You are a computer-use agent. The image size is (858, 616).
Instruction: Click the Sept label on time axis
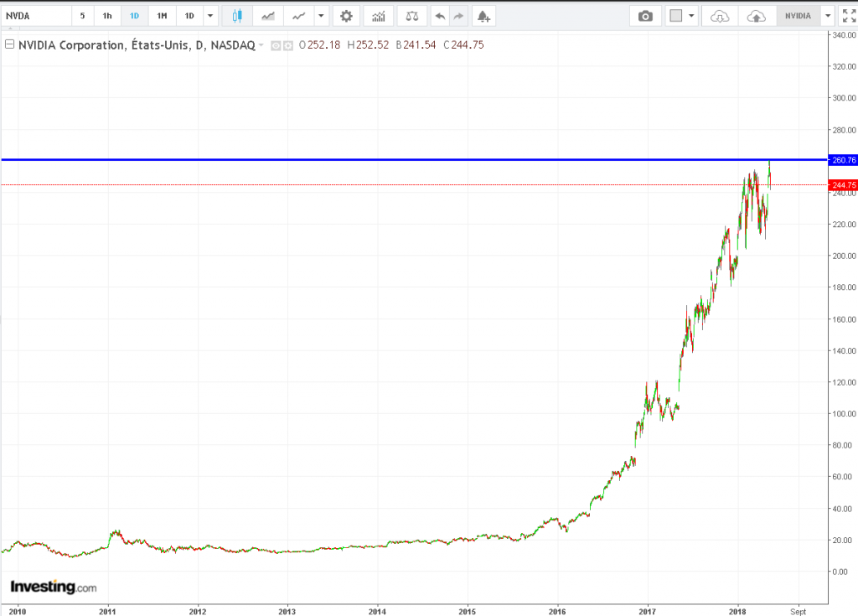tap(798, 611)
